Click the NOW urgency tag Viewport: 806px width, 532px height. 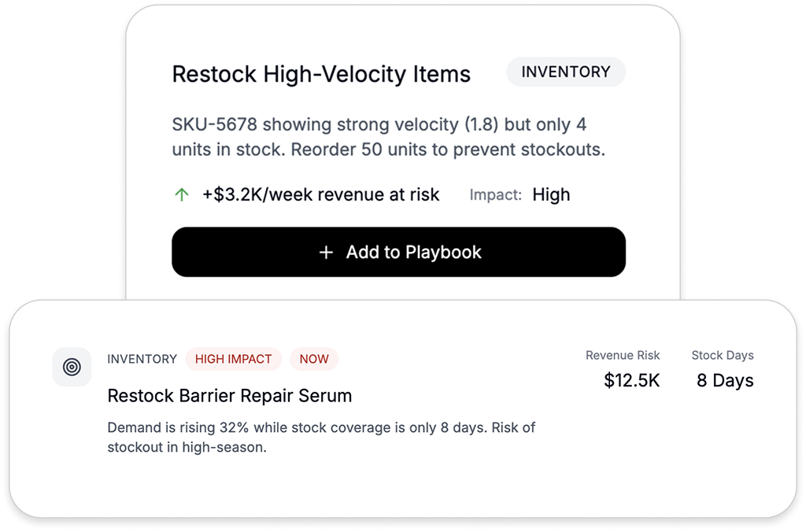(313, 359)
